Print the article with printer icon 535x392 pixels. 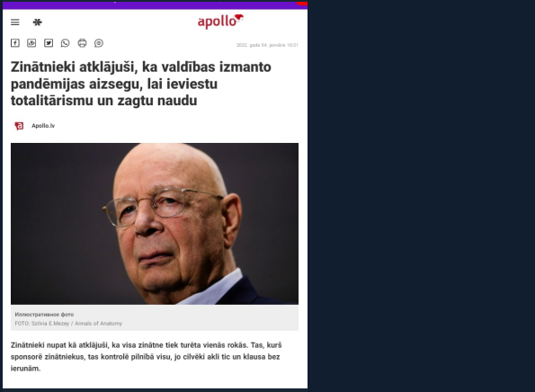coord(82,43)
